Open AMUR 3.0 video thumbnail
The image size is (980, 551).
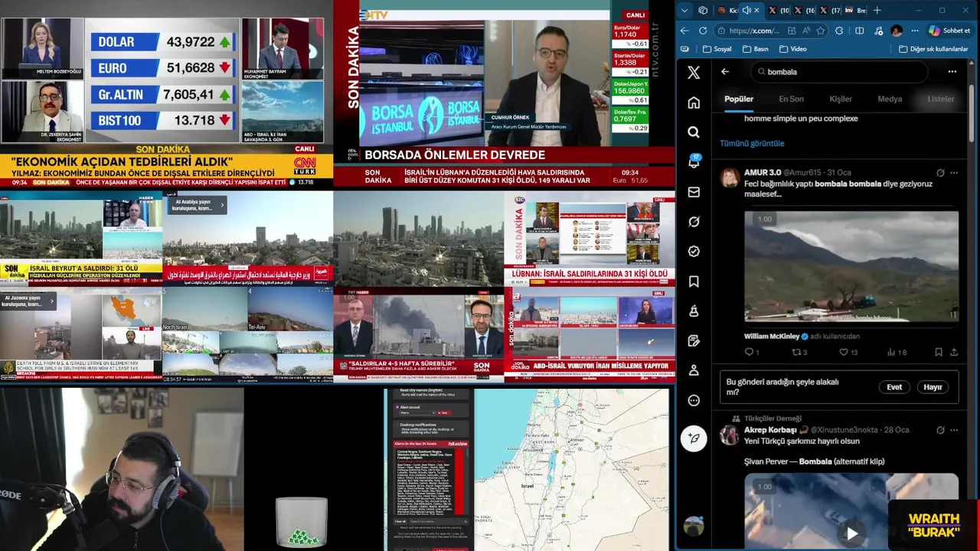pos(851,267)
